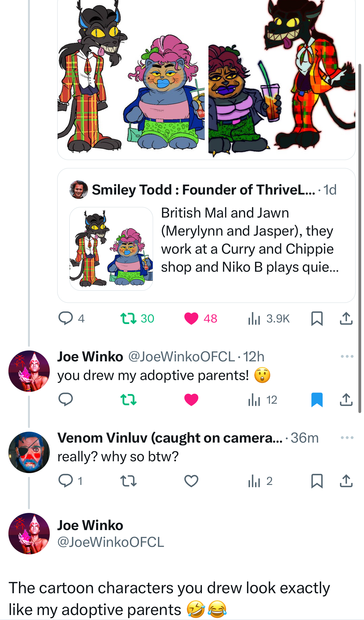This screenshot has width=364, height=620.
Task: Unlike the art post with 48 likes
Action: click(x=191, y=318)
